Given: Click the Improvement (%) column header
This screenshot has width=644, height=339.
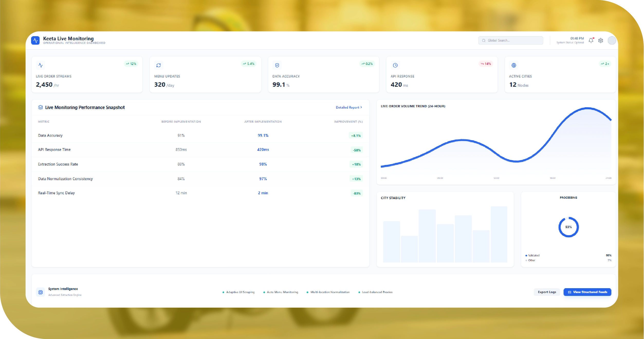Looking at the screenshot, I should coord(348,122).
